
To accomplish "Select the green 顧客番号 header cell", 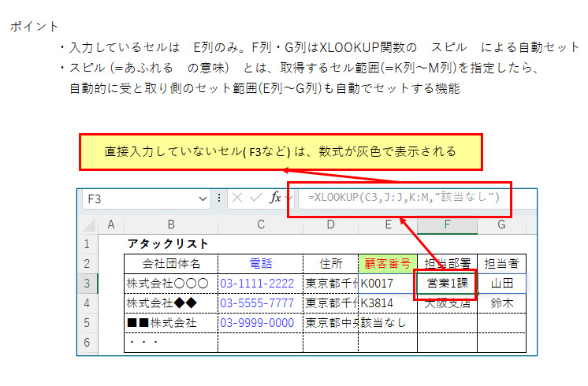I will pyautogui.click(x=387, y=263).
